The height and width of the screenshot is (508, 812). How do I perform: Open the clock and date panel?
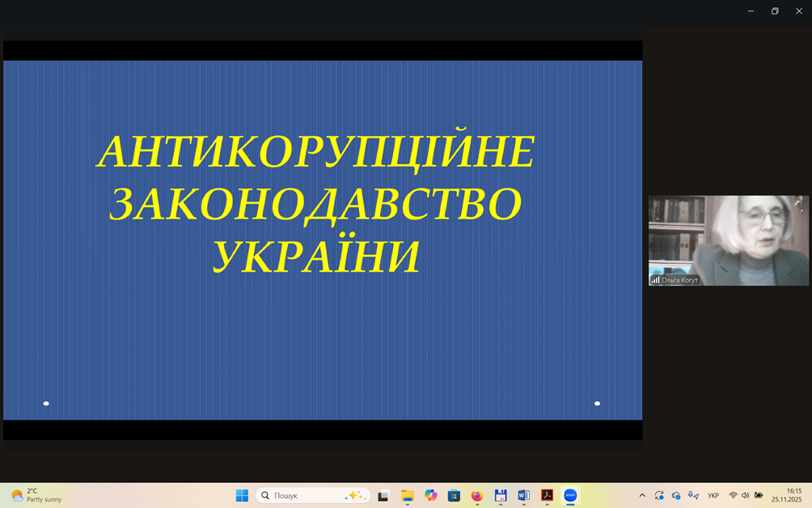786,495
